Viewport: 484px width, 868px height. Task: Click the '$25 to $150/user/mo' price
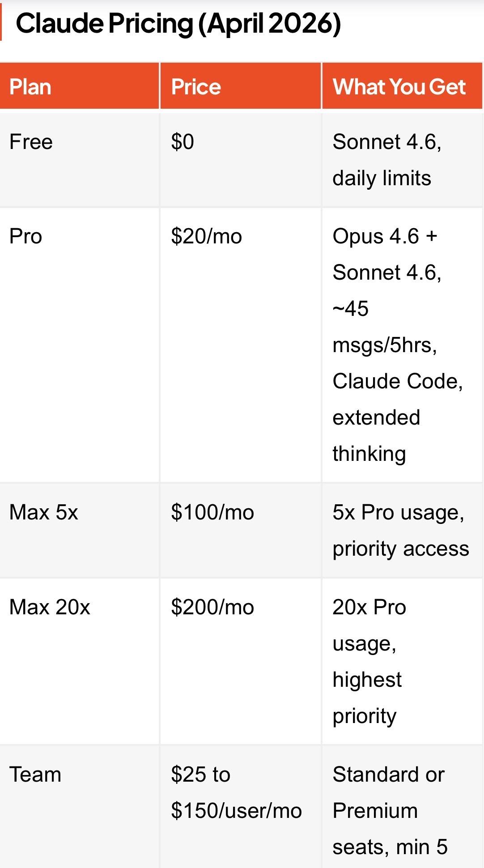pos(236,792)
